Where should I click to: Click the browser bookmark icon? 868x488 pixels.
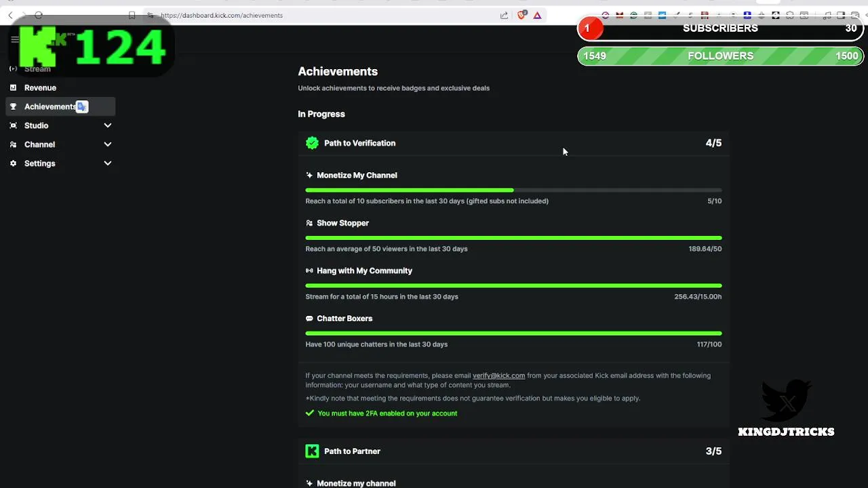coord(132,15)
